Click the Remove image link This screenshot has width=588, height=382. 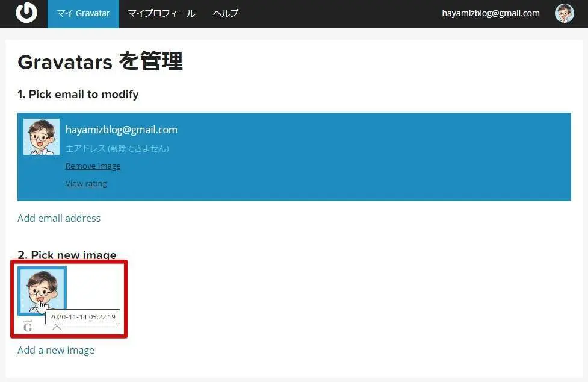[x=93, y=166]
